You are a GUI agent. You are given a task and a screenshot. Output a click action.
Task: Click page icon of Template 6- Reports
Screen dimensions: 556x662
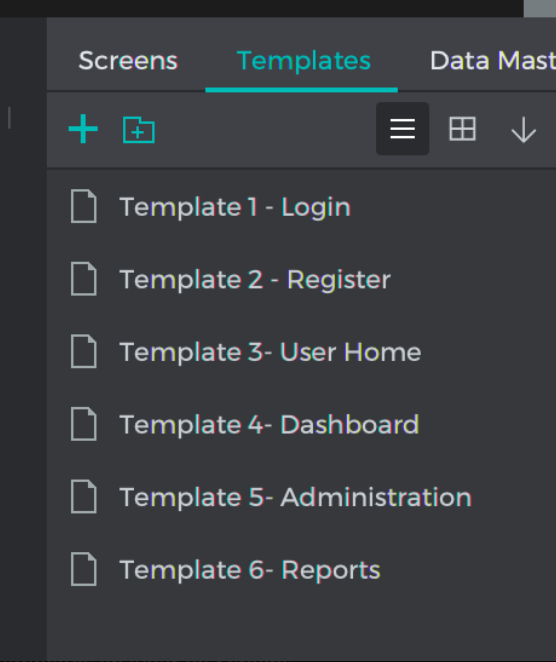(84, 569)
